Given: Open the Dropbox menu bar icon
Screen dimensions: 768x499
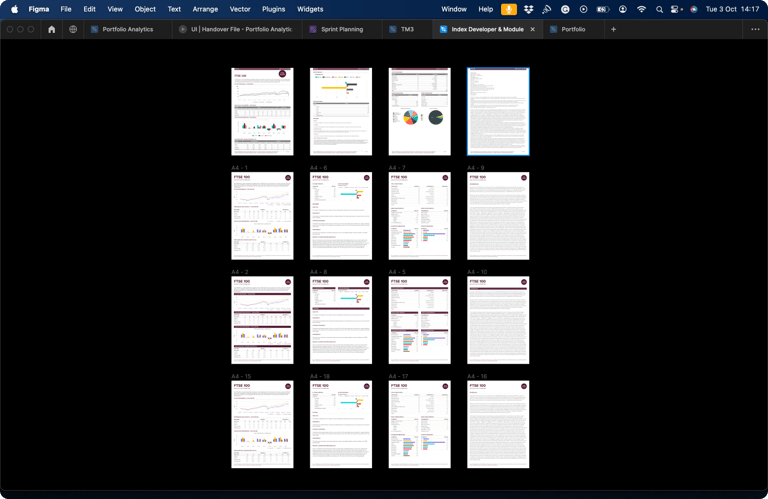Looking at the screenshot, I should (x=528, y=9).
